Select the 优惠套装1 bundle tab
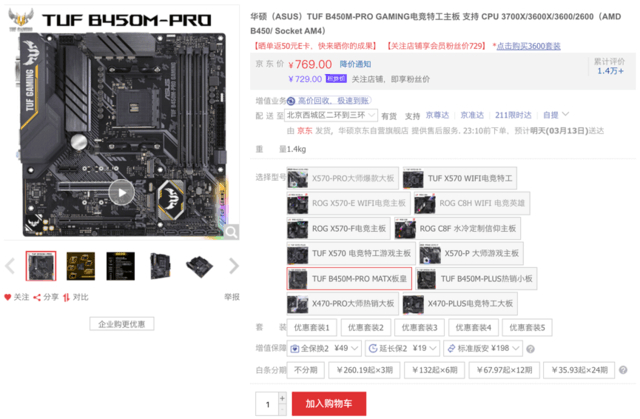640x419 pixels. [311, 328]
